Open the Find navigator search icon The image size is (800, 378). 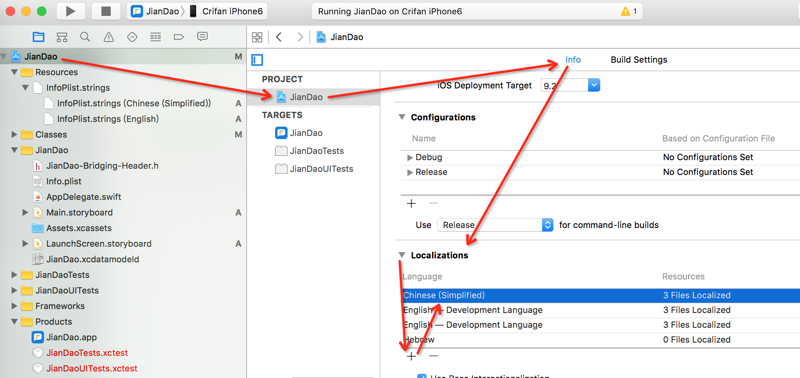tap(85, 37)
